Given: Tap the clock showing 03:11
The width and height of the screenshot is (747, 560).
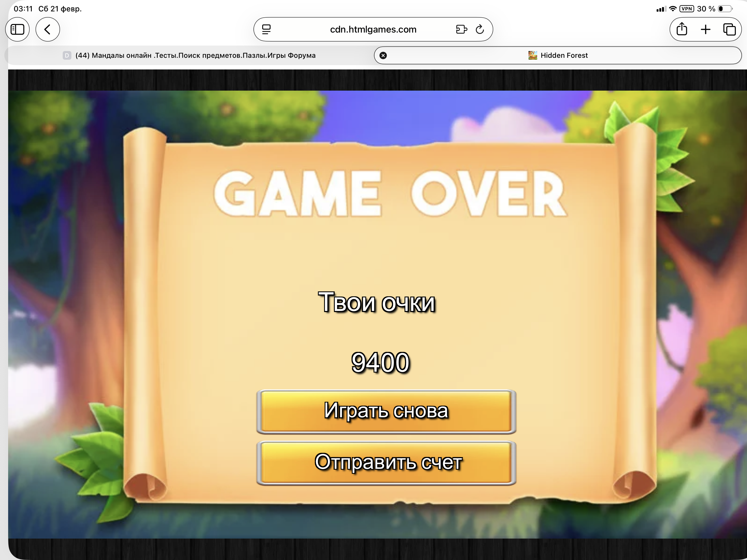Looking at the screenshot, I should tap(23, 9).
